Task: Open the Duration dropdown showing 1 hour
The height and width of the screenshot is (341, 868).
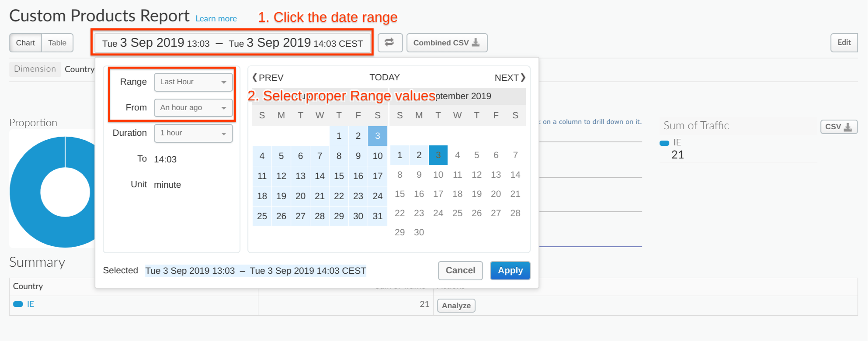Action: click(193, 133)
